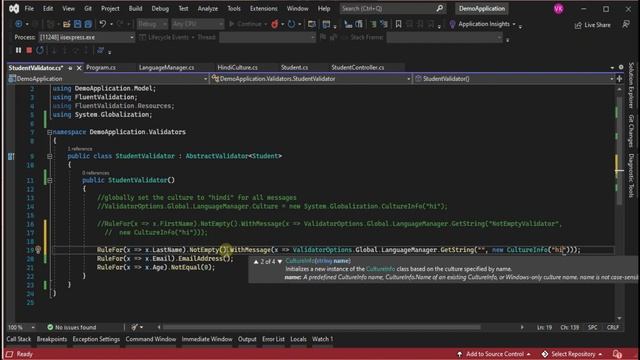Image resolution: width=640 pixels, height=360 pixels.
Task: Click the No issues found indicator
Action: pyautogui.click(x=72, y=327)
